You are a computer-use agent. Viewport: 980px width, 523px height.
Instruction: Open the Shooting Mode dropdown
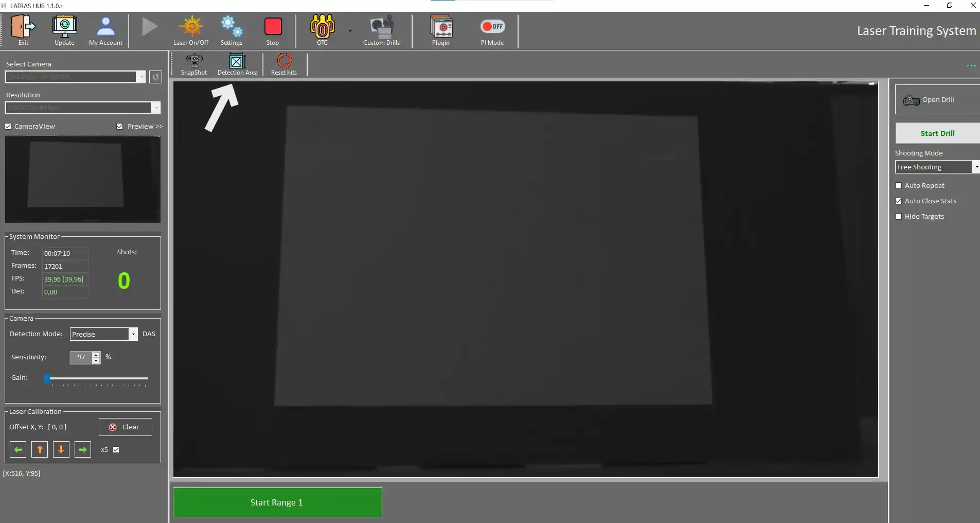[x=976, y=167]
